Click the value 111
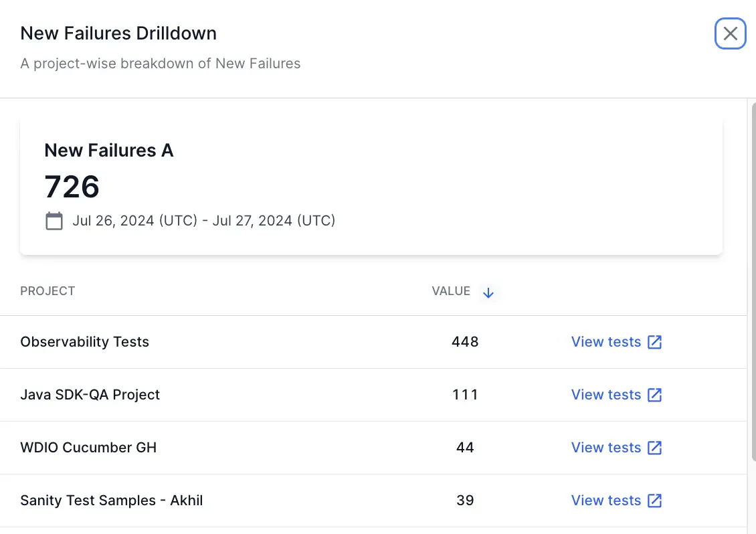Screen dimensions: 756x534 click(x=465, y=395)
